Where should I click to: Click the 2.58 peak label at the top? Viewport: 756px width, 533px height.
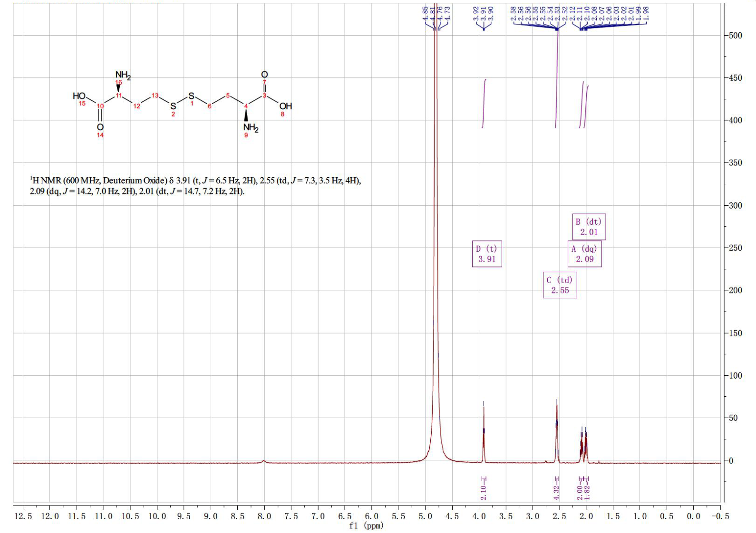[514, 13]
